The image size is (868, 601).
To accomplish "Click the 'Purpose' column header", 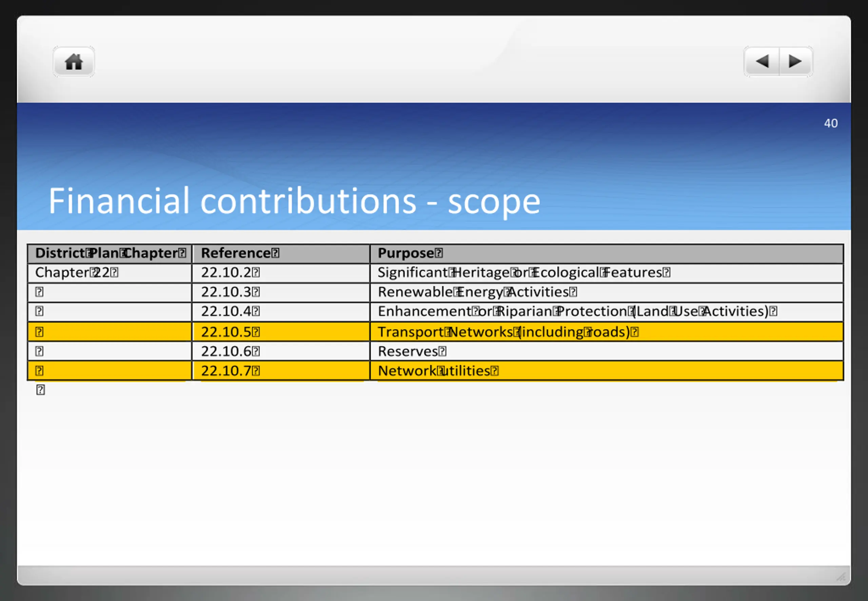I will pyautogui.click(x=410, y=253).
